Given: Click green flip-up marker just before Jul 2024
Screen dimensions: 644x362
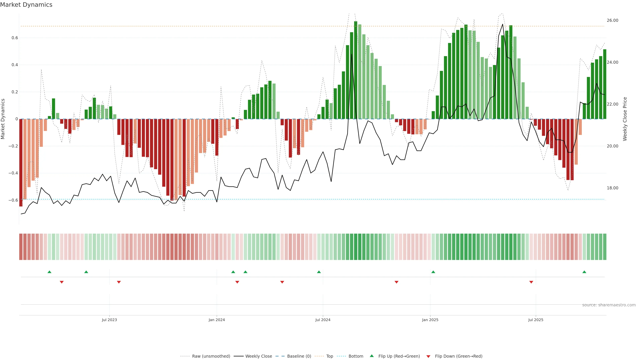Looking at the screenshot, I should click(x=319, y=272).
